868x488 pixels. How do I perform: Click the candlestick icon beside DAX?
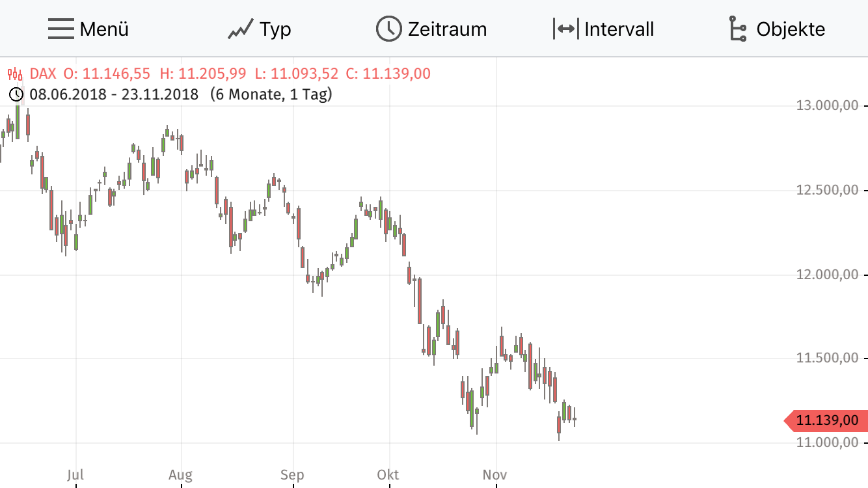[x=16, y=74]
